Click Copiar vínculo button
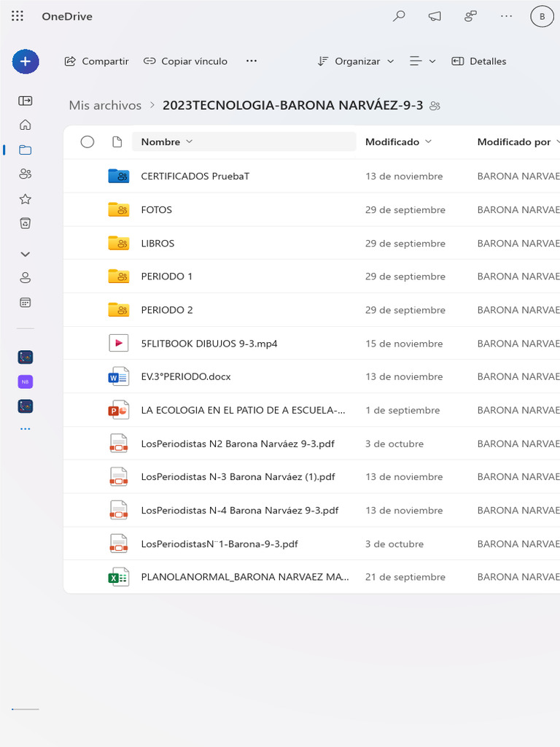The image size is (560, 747). 185,61
